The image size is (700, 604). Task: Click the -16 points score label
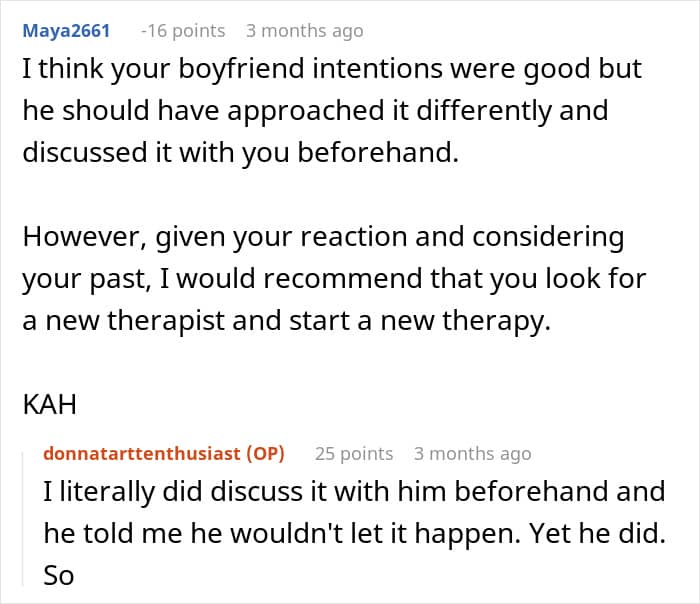coord(183,31)
